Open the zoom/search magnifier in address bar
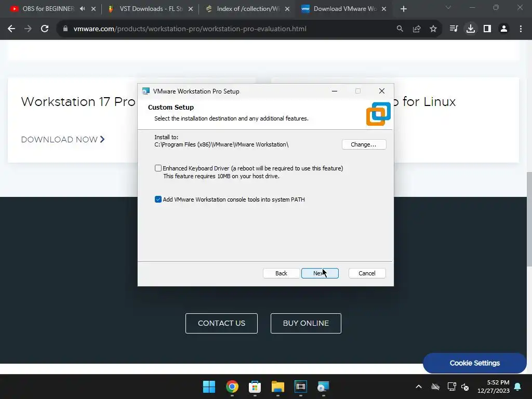Viewport: 532px width, 399px height. tap(400, 29)
